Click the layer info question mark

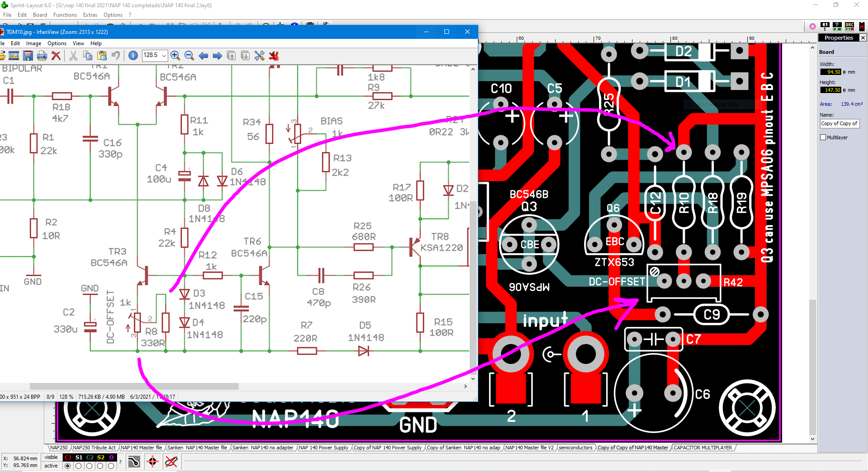coord(120,462)
